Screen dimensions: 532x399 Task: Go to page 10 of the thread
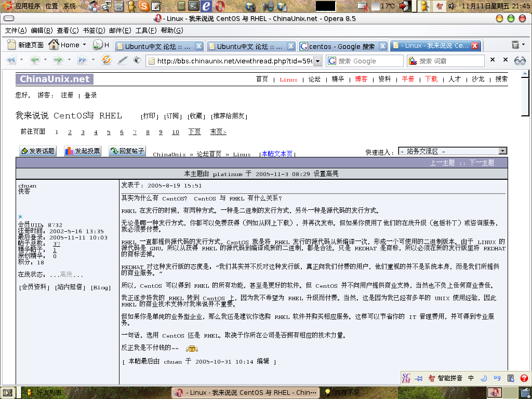[176, 132]
